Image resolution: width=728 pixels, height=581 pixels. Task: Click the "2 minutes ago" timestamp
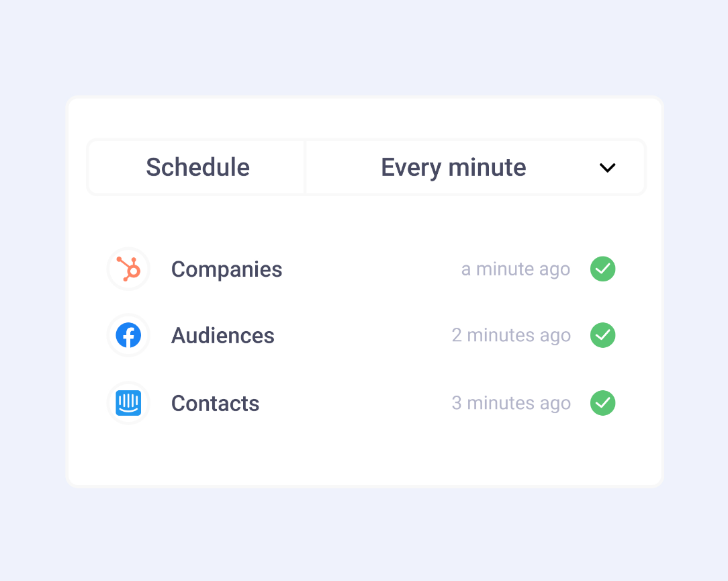(510, 335)
